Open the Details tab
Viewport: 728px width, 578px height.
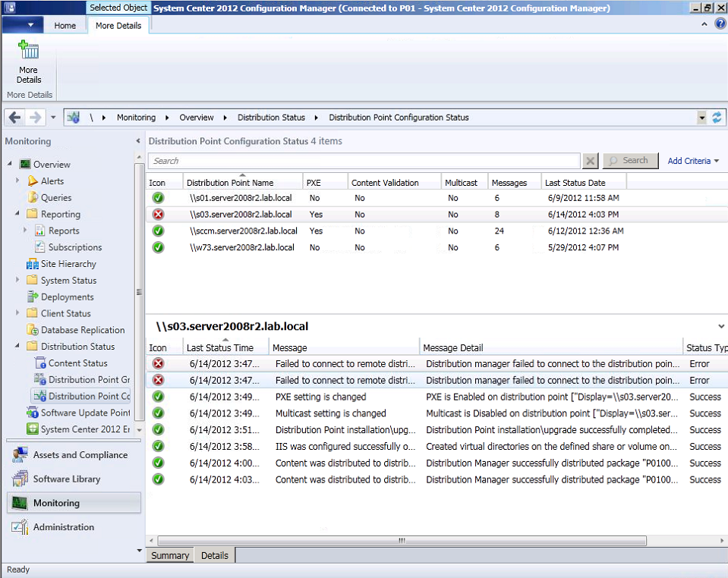tap(215, 555)
